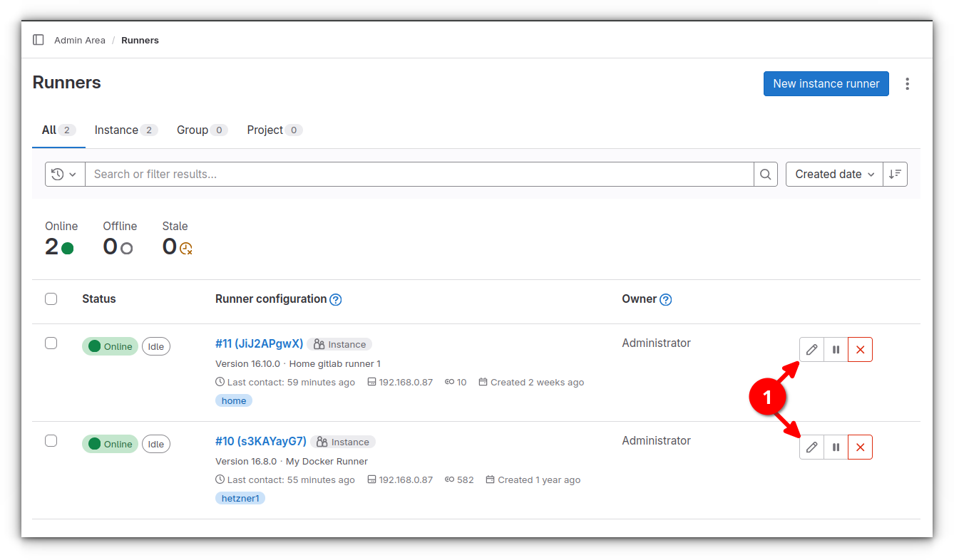Image resolution: width=954 pixels, height=560 pixels.
Task: Check the select-all runners checkbox
Action: point(51,299)
